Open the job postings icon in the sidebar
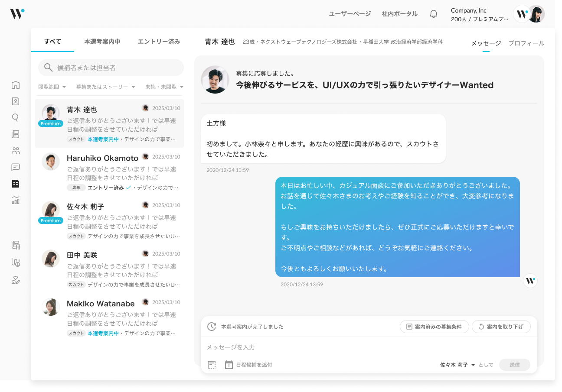This screenshot has width=562, height=392. click(x=16, y=134)
